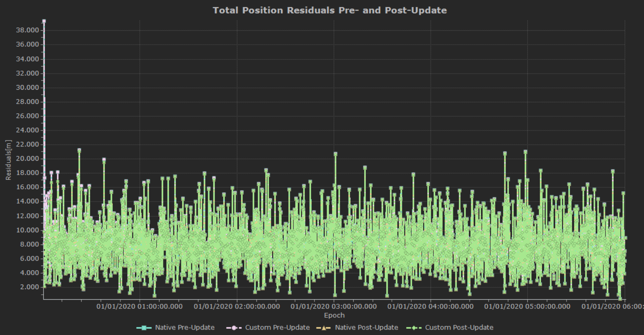Toggle the Native Post-Update legend entry
The image size is (644, 335).
coord(357,327)
